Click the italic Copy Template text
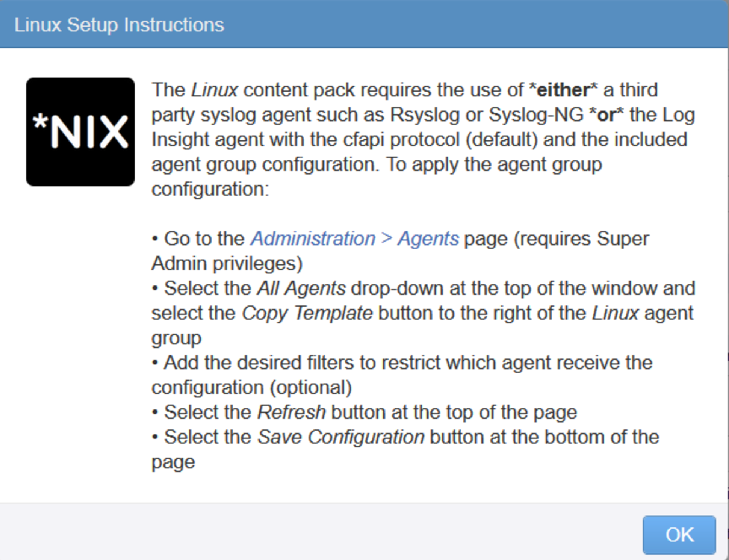The image size is (729, 560). 307,313
